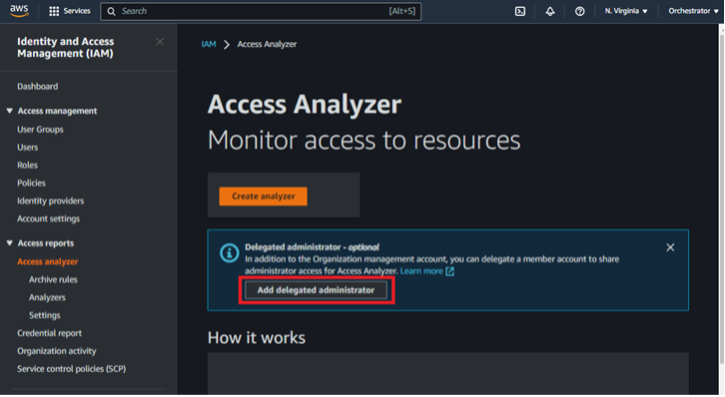Open the AWS home logo
Viewport: 725px width, 397px height.
click(19, 11)
